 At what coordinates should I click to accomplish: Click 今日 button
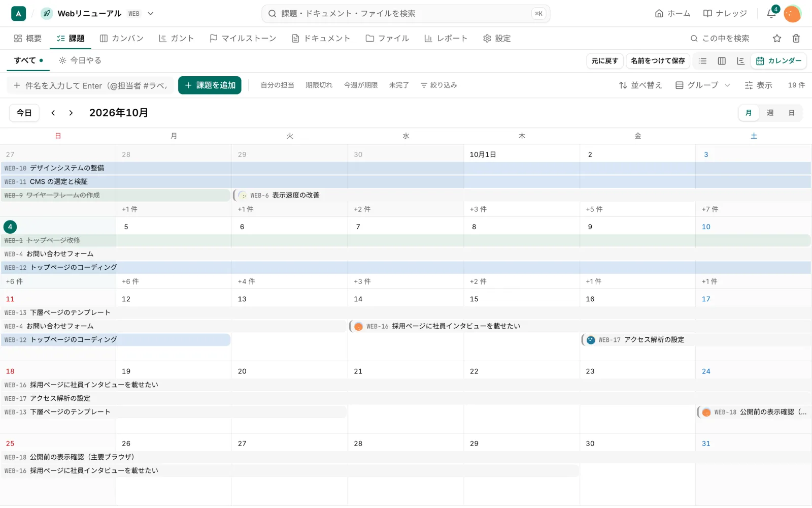pyautogui.click(x=24, y=113)
